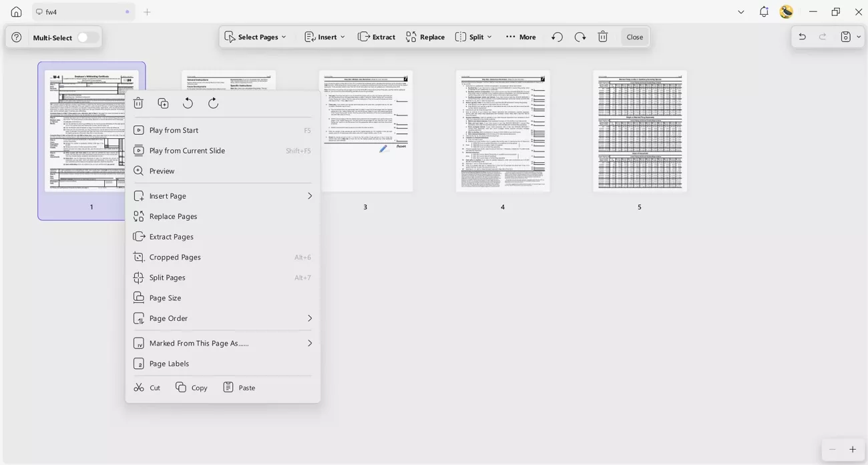Click the Extract tool in the top toolbar
Image resolution: width=868 pixels, height=465 pixels.
(x=376, y=37)
